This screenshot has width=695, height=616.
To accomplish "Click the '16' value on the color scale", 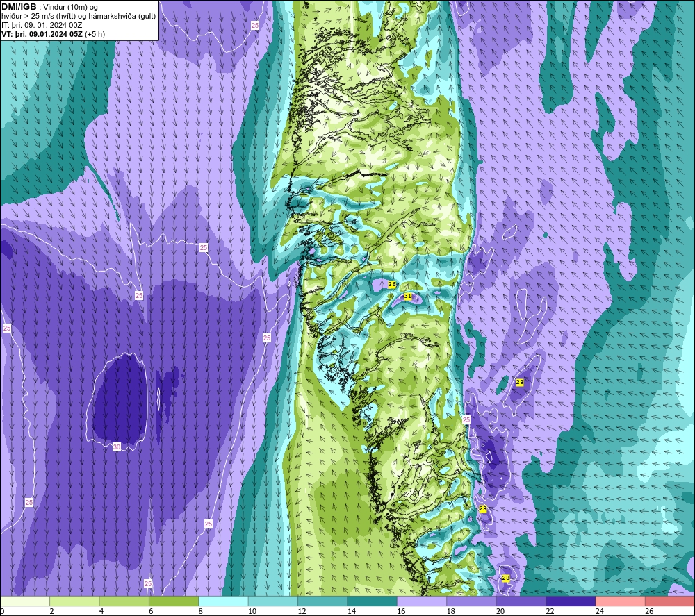I will point(401,611).
